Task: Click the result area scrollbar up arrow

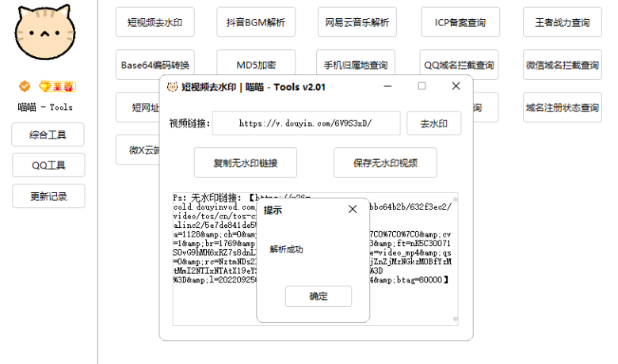Action: click(x=456, y=199)
